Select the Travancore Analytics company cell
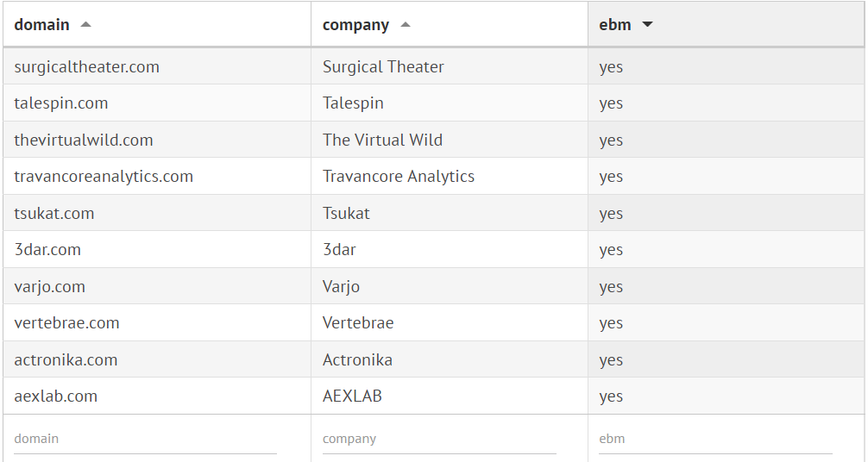Image resolution: width=868 pixels, height=462 pixels. [399, 177]
